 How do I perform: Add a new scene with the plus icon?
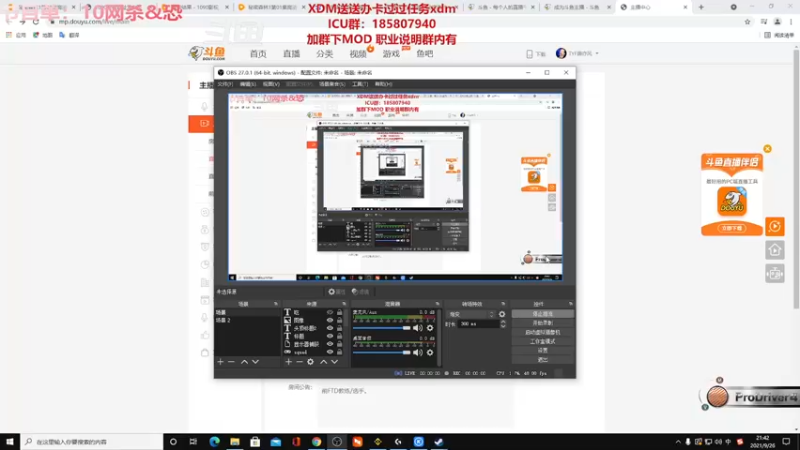point(220,362)
